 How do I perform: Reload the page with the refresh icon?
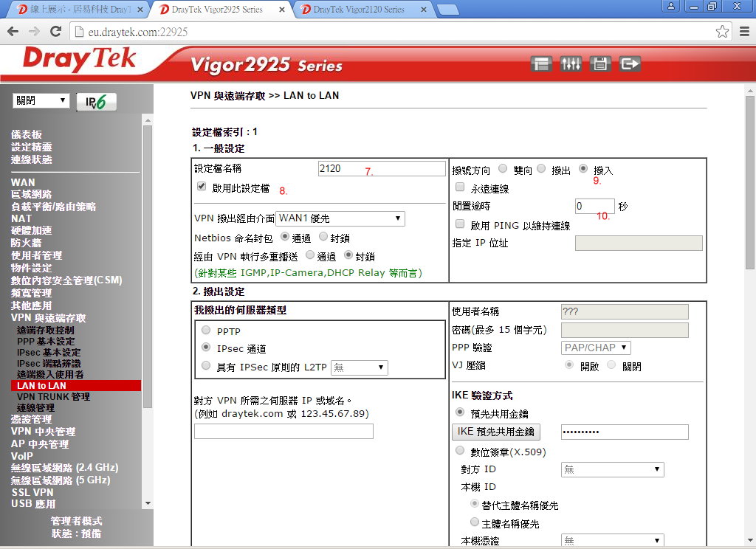click(x=56, y=32)
